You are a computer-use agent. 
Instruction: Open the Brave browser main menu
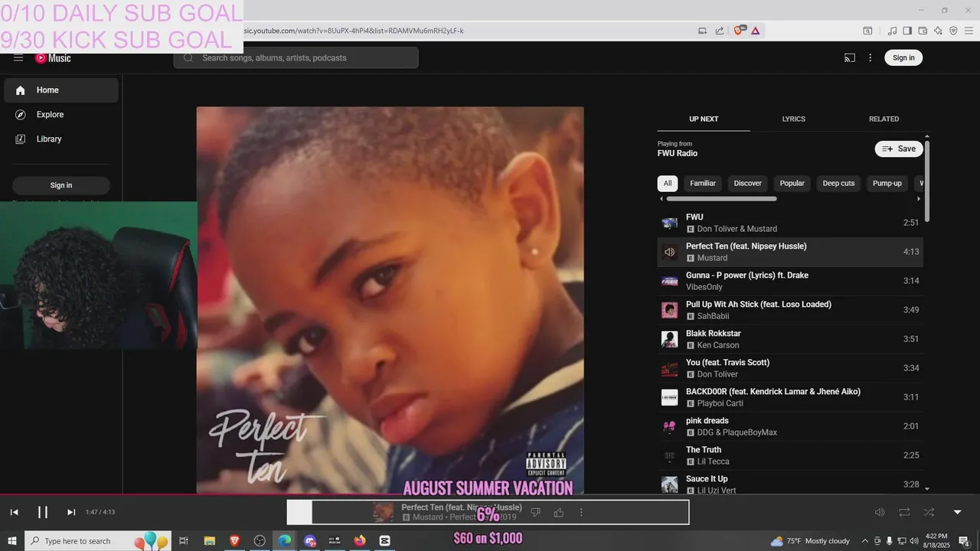[x=969, y=31]
